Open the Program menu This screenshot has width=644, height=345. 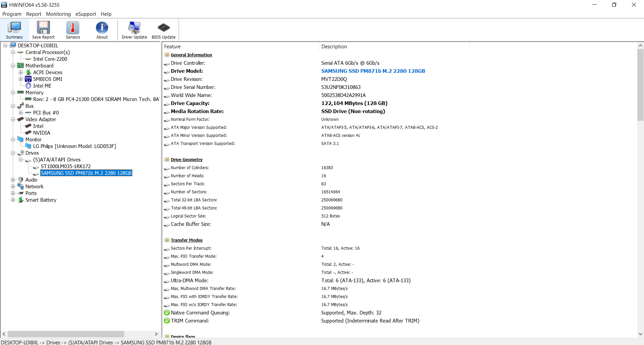click(x=12, y=14)
